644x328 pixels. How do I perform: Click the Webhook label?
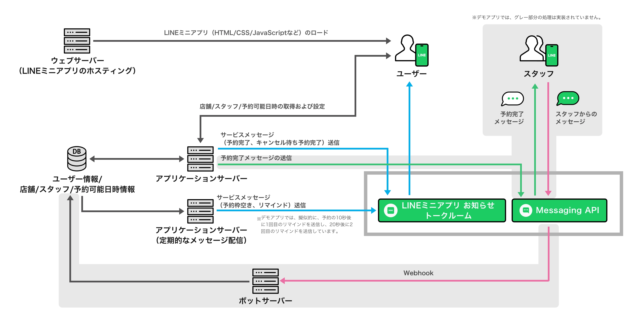418,273
